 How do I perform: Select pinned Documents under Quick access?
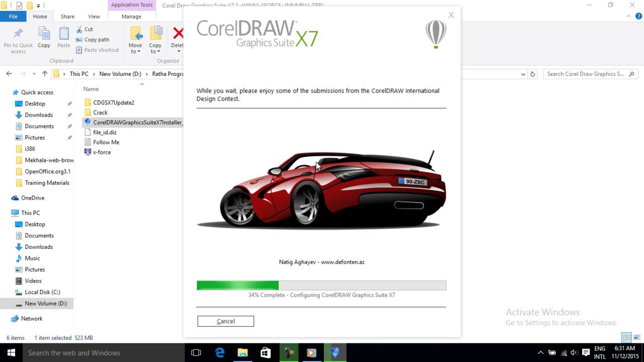[x=39, y=126]
